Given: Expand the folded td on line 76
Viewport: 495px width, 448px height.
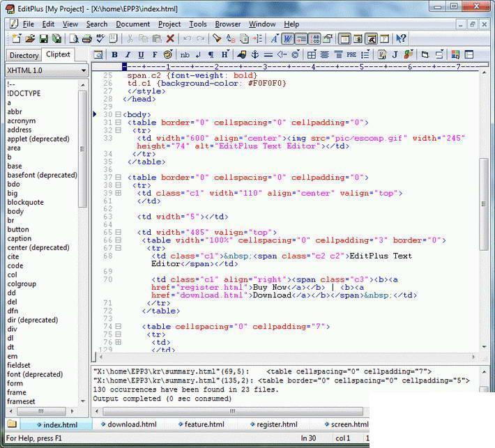Looking at the screenshot, I should pyautogui.click(x=118, y=342).
